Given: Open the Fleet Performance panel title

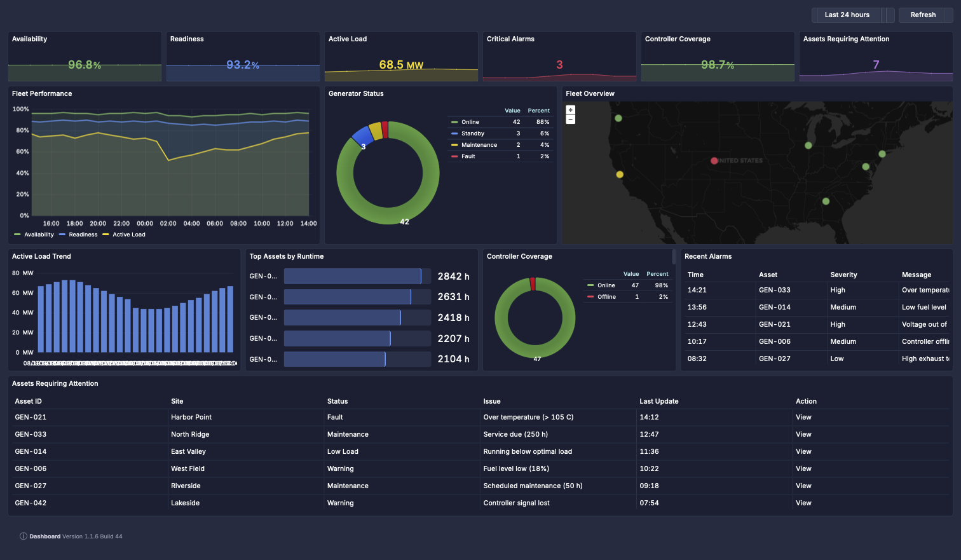Looking at the screenshot, I should [42, 93].
